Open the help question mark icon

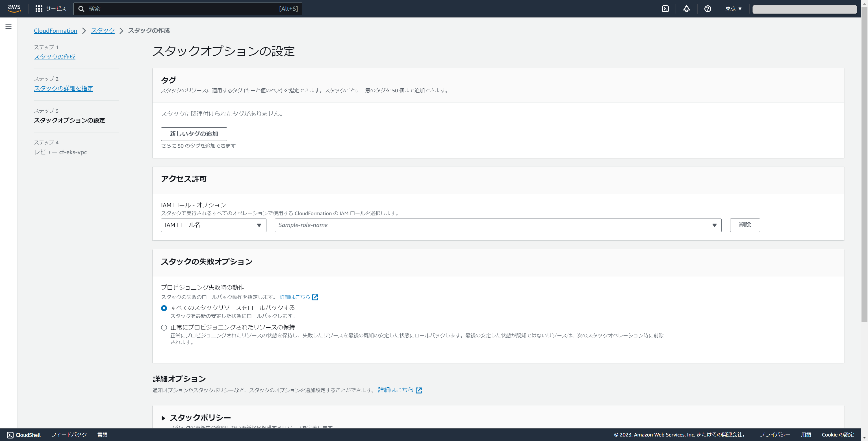click(708, 9)
